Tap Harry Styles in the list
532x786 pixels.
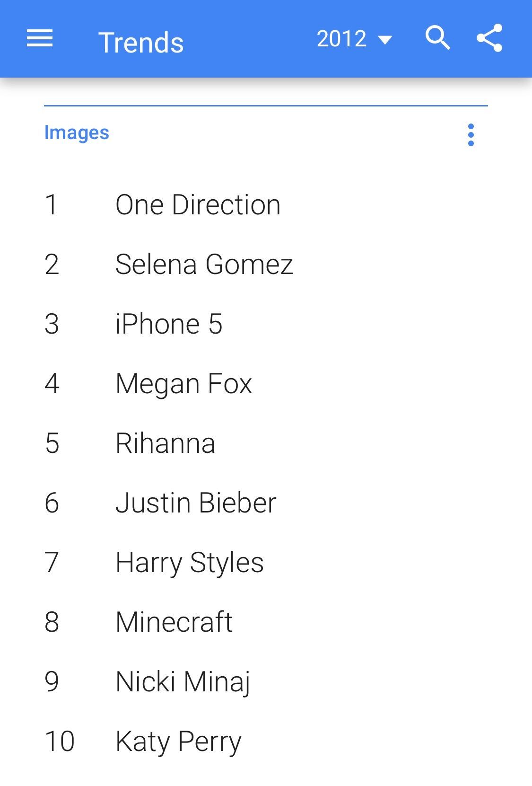(x=189, y=563)
